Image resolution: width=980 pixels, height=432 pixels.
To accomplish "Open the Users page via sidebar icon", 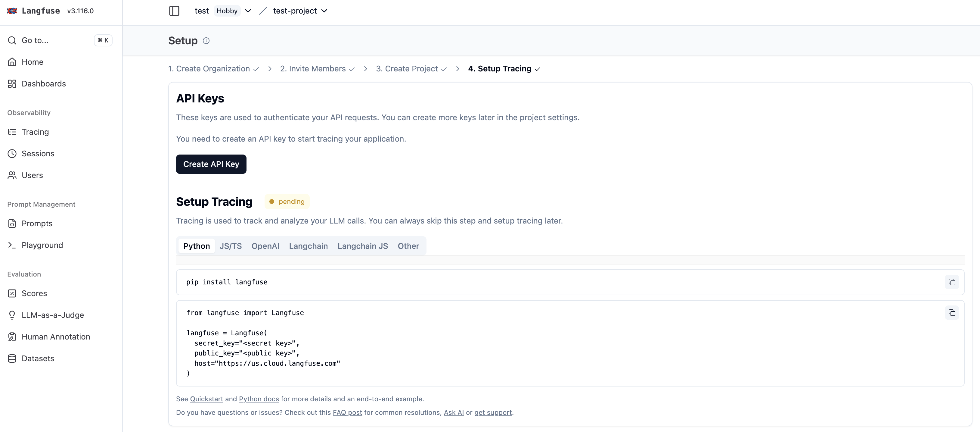I will click(x=12, y=175).
